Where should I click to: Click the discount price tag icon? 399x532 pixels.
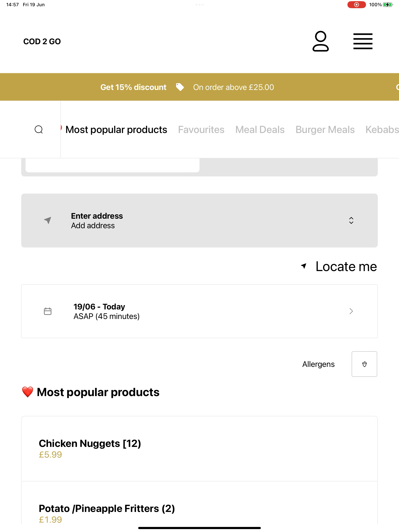click(x=180, y=87)
